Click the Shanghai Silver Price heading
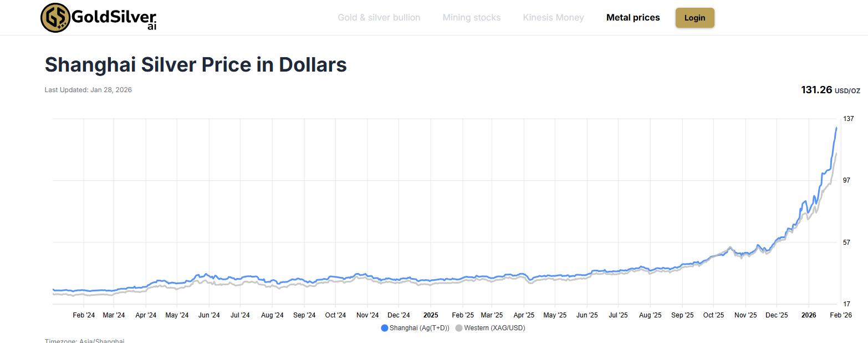Screen dimensions: 868x343 click(x=196, y=65)
